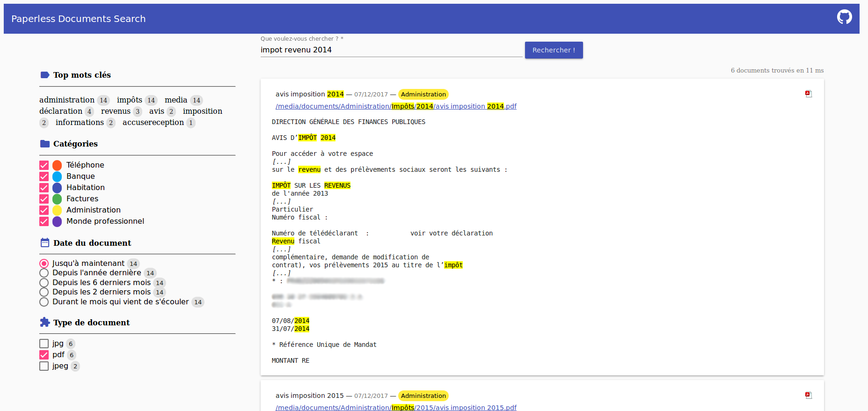This screenshot has height=411, width=868.
Task: Select Depuis les 6 derniers mois
Action: pyautogui.click(x=44, y=283)
